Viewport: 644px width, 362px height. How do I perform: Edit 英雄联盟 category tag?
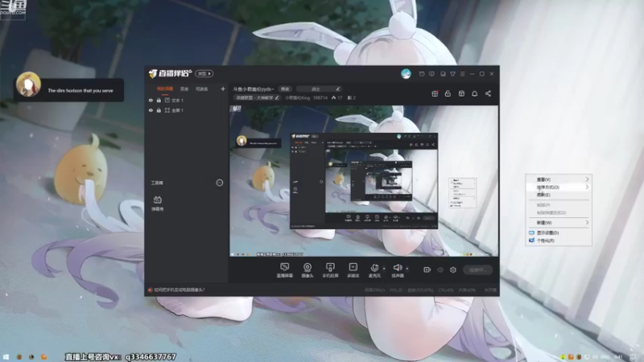click(x=257, y=97)
